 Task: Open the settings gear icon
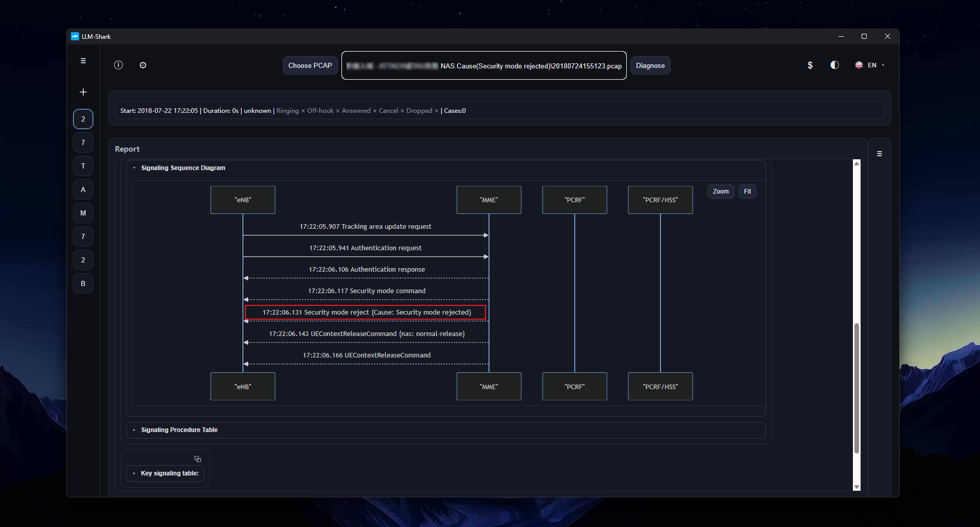point(143,65)
